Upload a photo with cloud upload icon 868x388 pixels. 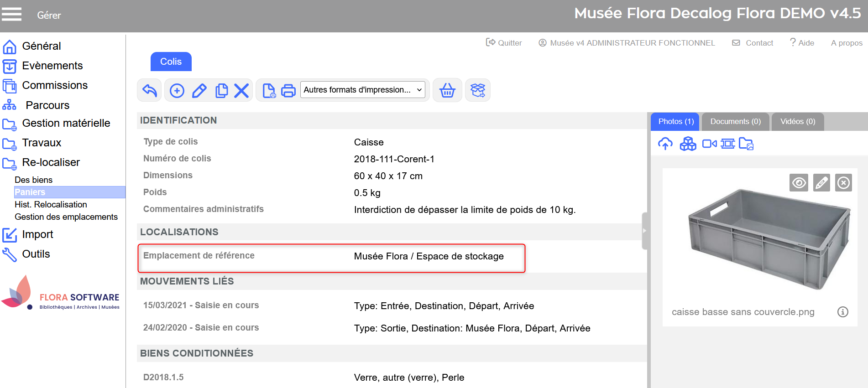(665, 144)
